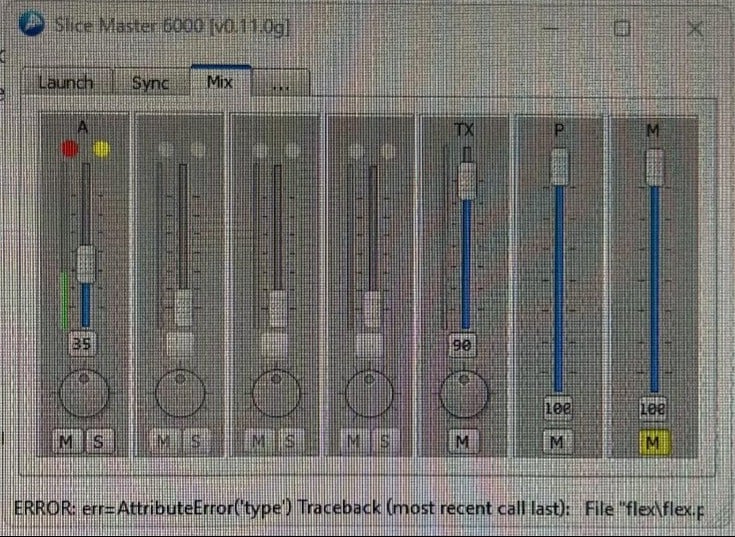Click the third channel's pan knob

coord(277,394)
